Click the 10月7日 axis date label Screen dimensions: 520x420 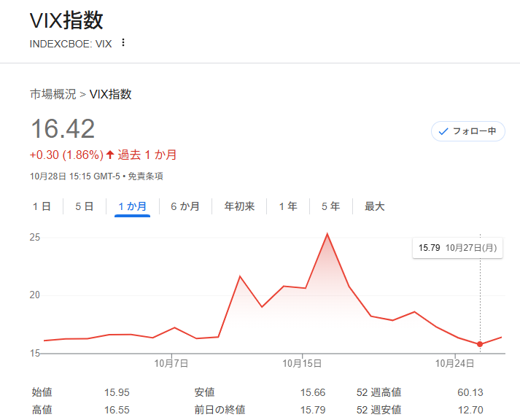171,362
